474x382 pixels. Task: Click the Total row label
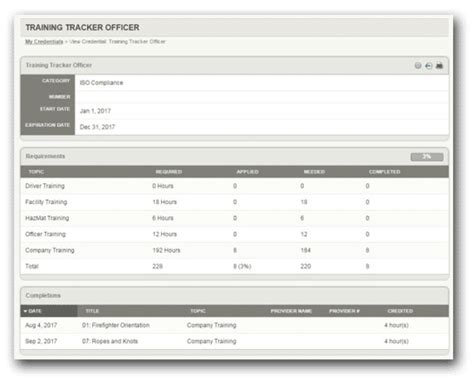32,266
